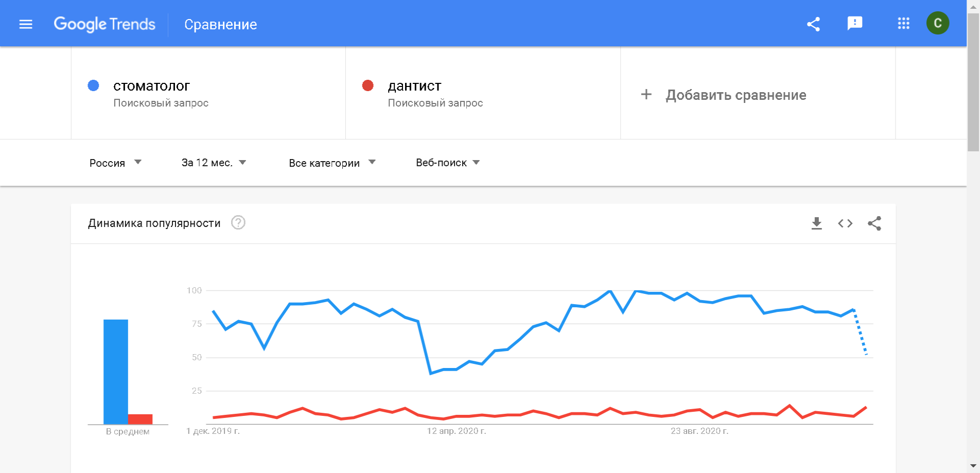The height and width of the screenshot is (473, 980).
Task: Open the Google account avatar
Action: coord(937,23)
